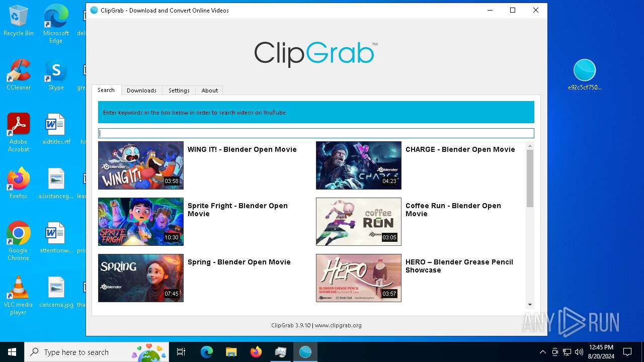The width and height of the screenshot is (644, 362).
Task: Open the Spring video thumbnail
Action: [x=141, y=278]
